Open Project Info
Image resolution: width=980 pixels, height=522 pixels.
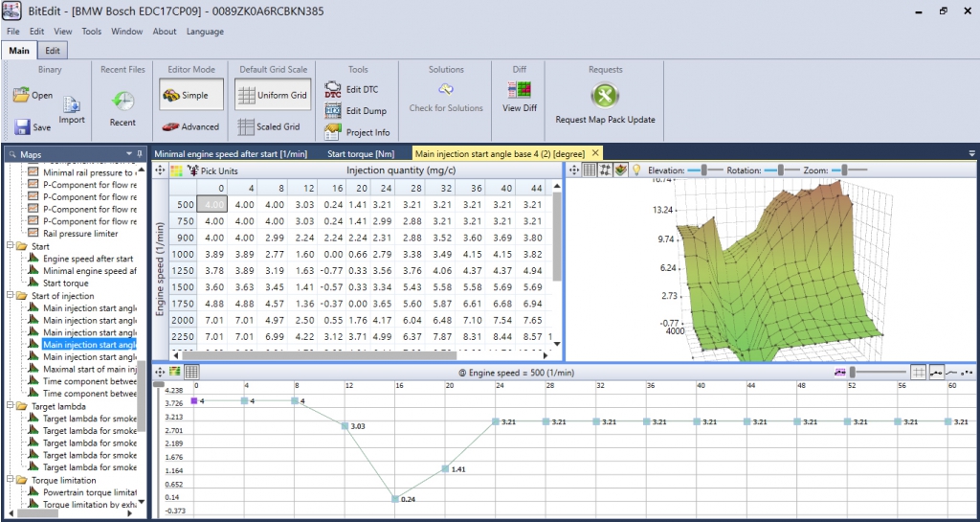(358, 132)
